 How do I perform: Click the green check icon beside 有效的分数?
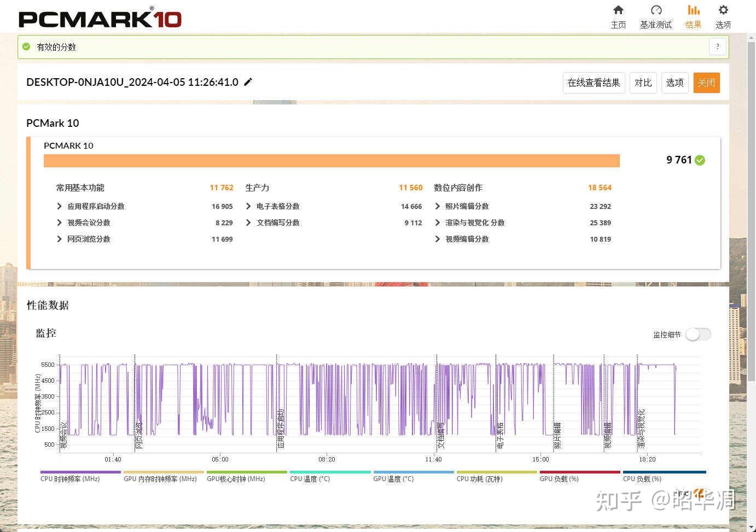tap(26, 47)
